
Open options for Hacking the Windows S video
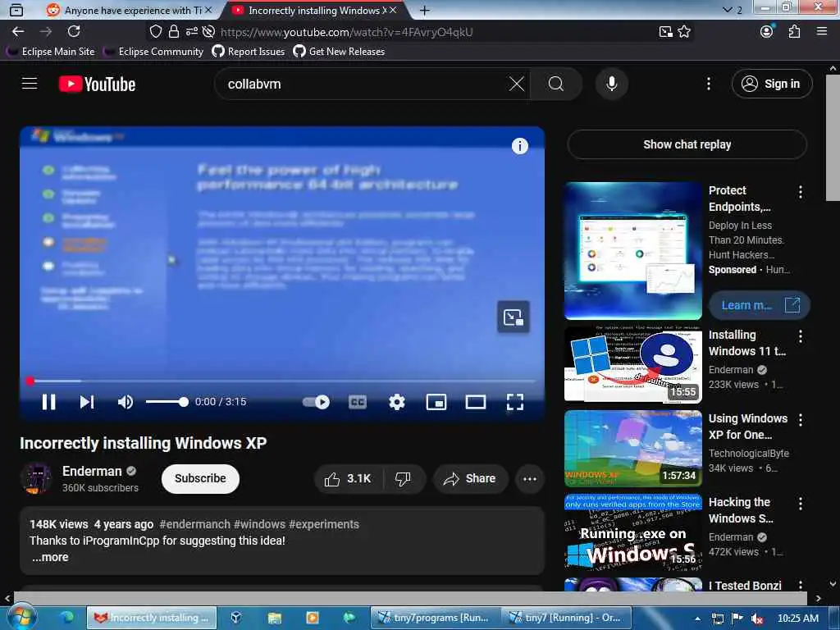pyautogui.click(x=801, y=504)
